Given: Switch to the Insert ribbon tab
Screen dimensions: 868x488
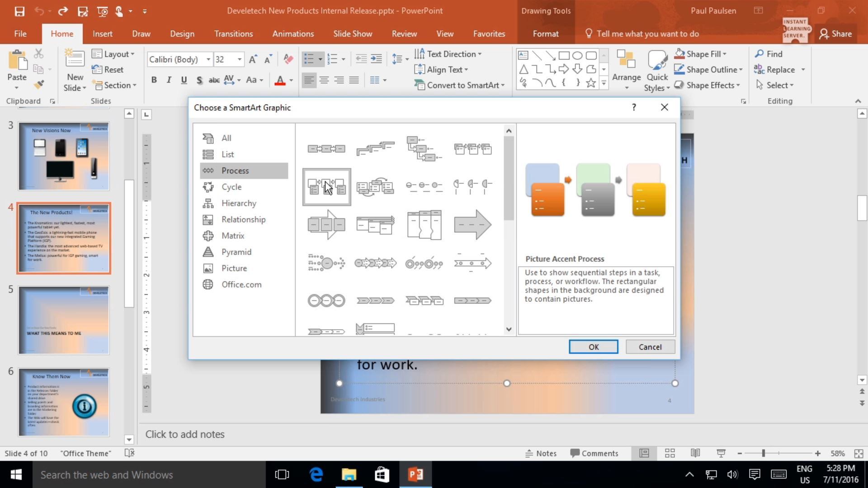Looking at the screenshot, I should (x=103, y=33).
